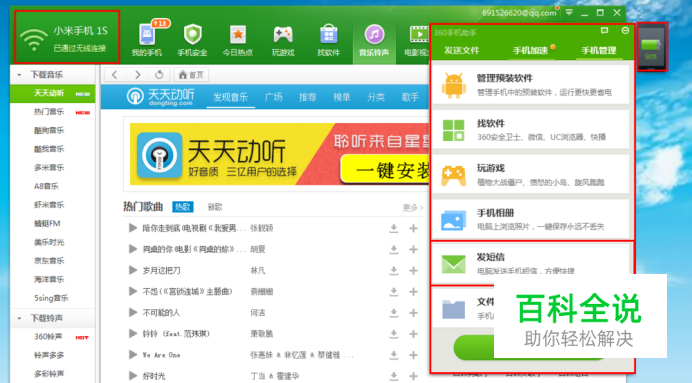Play the song 同桌的你

132,249
